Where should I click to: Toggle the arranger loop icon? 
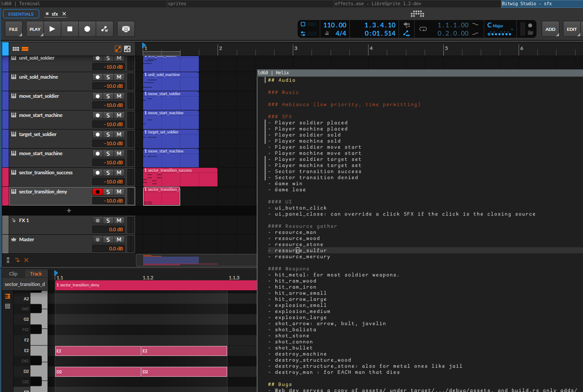coord(423,29)
